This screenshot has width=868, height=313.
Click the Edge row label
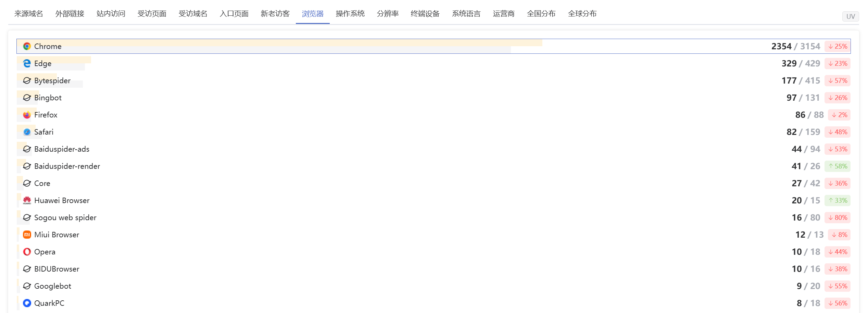pos(43,63)
